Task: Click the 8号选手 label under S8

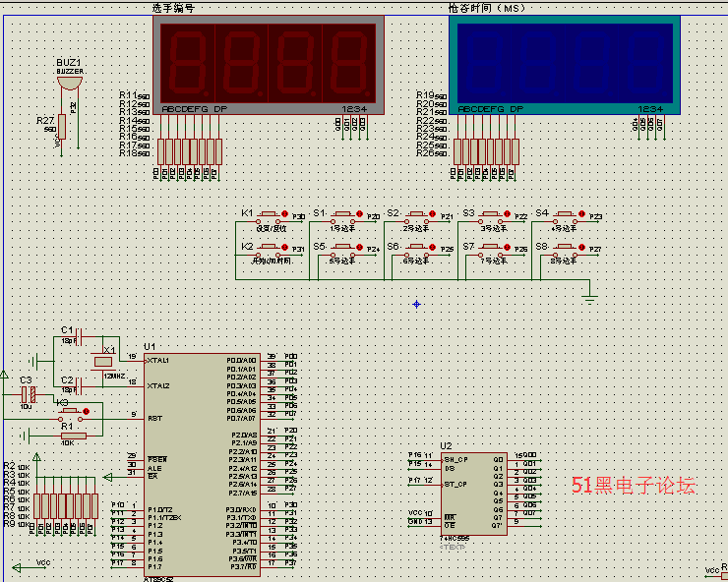Action: pyautogui.click(x=563, y=262)
